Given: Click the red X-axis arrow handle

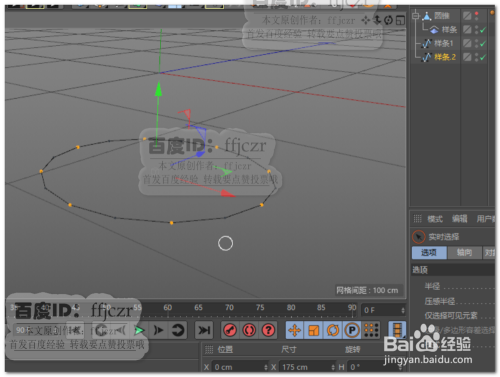Looking at the screenshot, I should (228, 193).
